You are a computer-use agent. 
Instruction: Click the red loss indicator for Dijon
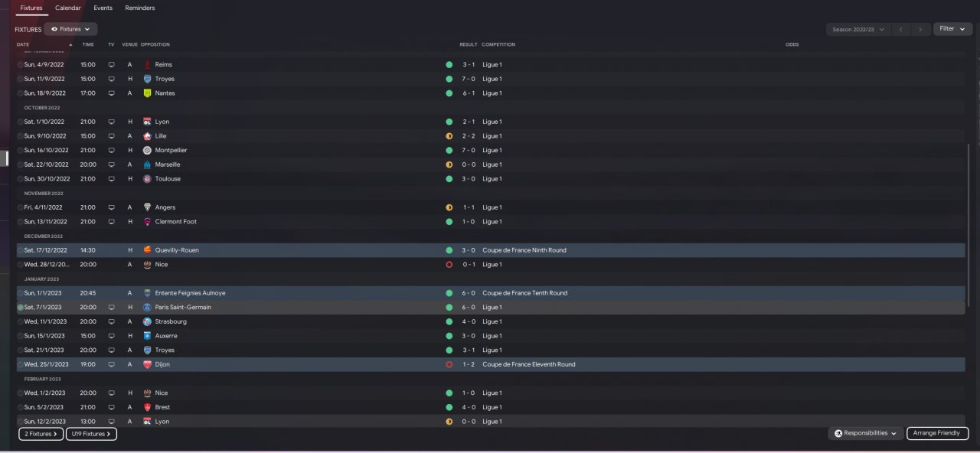click(x=449, y=365)
